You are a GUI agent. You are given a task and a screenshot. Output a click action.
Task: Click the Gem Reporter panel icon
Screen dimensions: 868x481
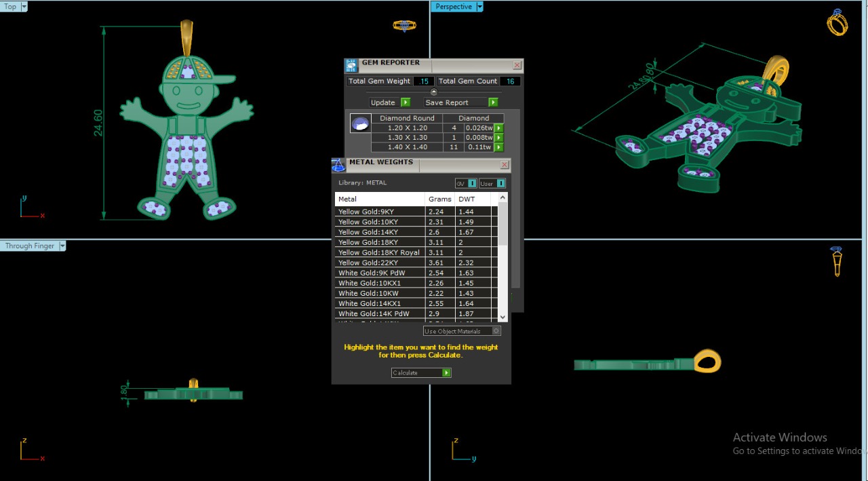pyautogui.click(x=351, y=66)
